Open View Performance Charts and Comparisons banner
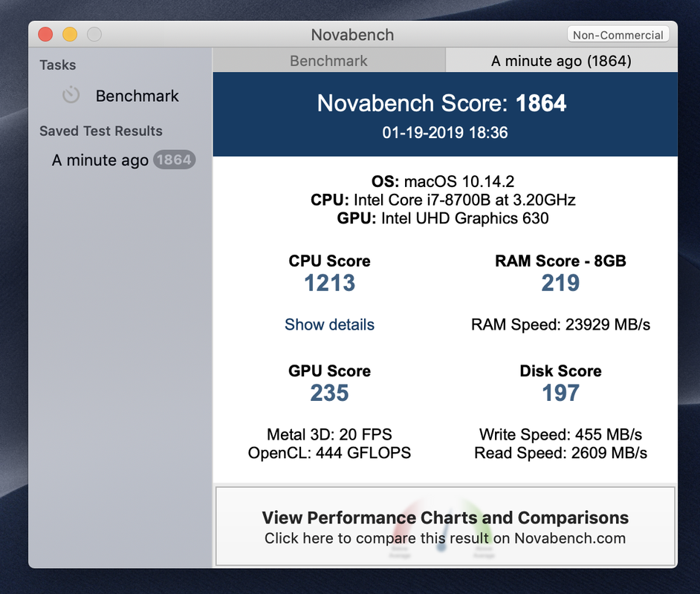700x594 pixels. 445,526
